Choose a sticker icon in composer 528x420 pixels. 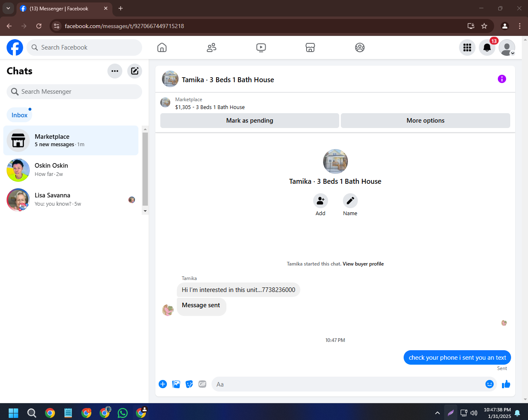coord(189,384)
